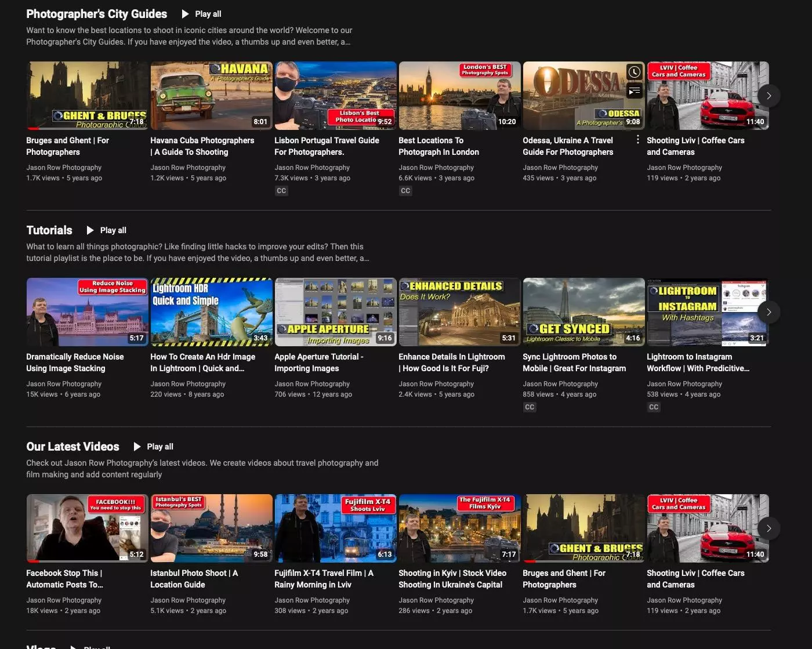Screen dimensions: 812x649
Task: Click title Odessa, Ukraine A Travel Guide
Action: click(568, 146)
